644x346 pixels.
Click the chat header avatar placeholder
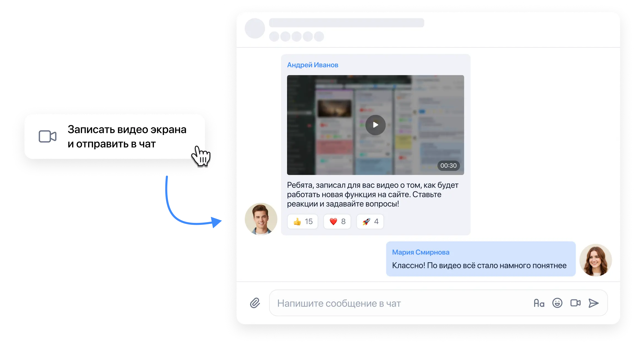point(255,28)
